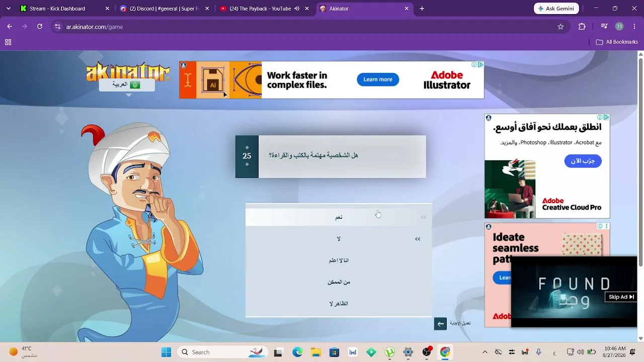Click the question number 25 badge
The image size is (644, 362).
point(247,156)
